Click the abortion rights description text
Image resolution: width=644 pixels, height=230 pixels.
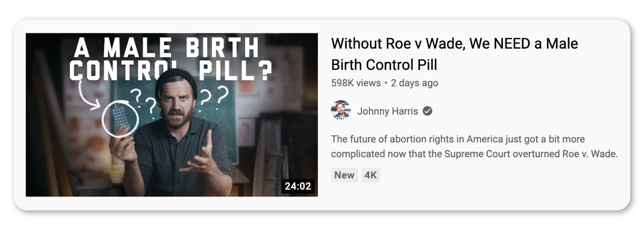474,146
